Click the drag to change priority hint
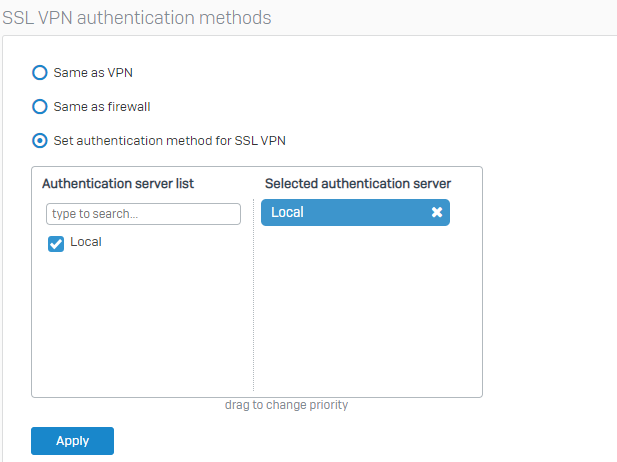617x462 pixels. tap(286, 405)
